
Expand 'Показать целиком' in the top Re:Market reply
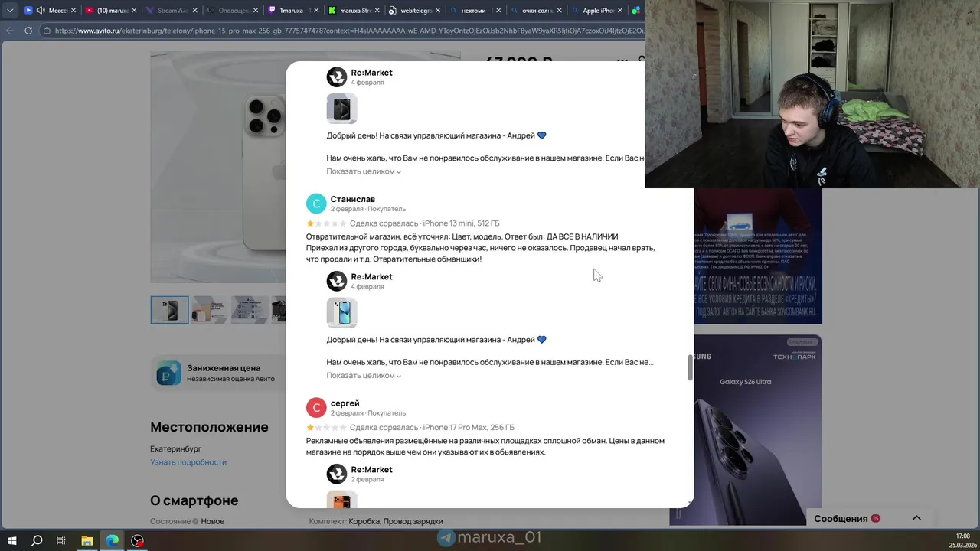364,171
